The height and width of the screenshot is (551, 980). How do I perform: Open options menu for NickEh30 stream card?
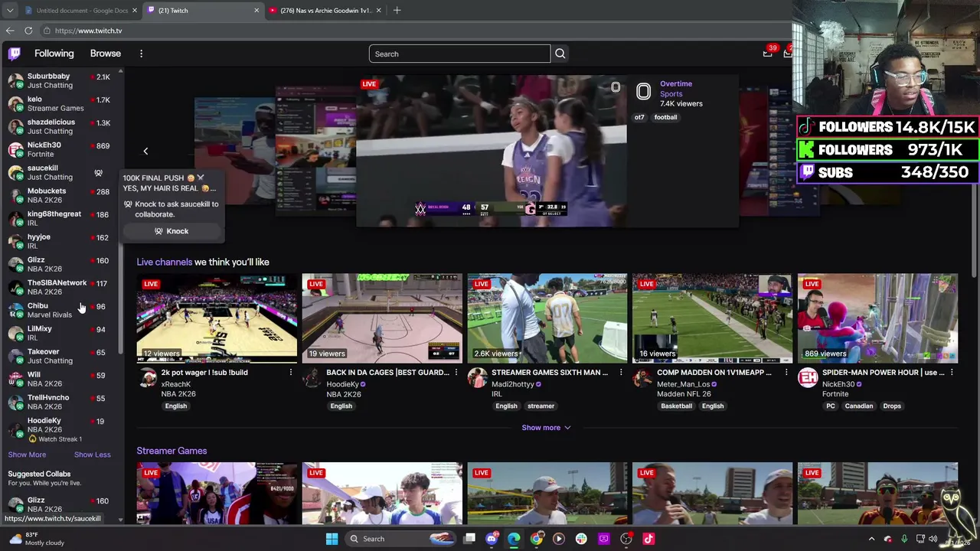tap(952, 373)
